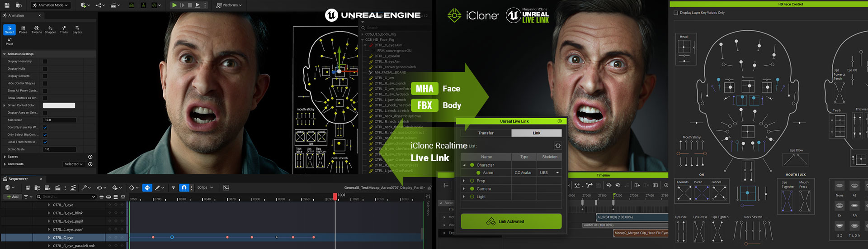The image size is (868, 249).
Task: Click the Driven Control Color swatch
Action: tap(59, 105)
